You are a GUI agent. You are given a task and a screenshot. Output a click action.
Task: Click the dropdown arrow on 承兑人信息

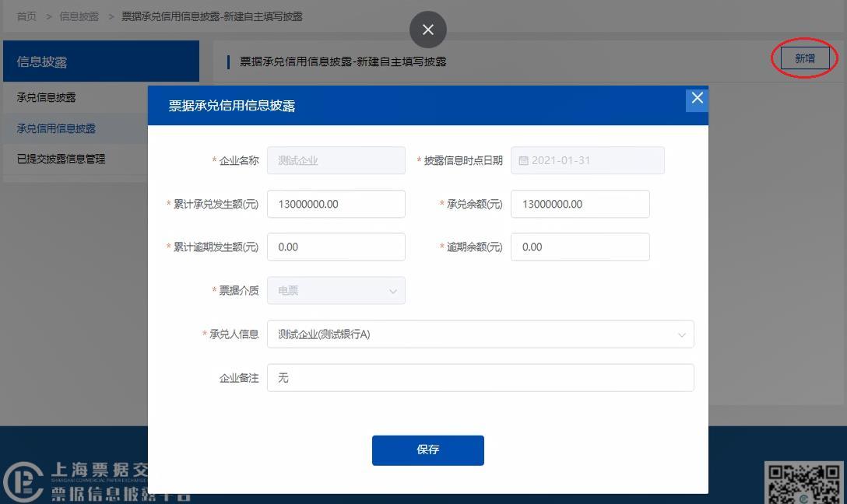pos(683,334)
